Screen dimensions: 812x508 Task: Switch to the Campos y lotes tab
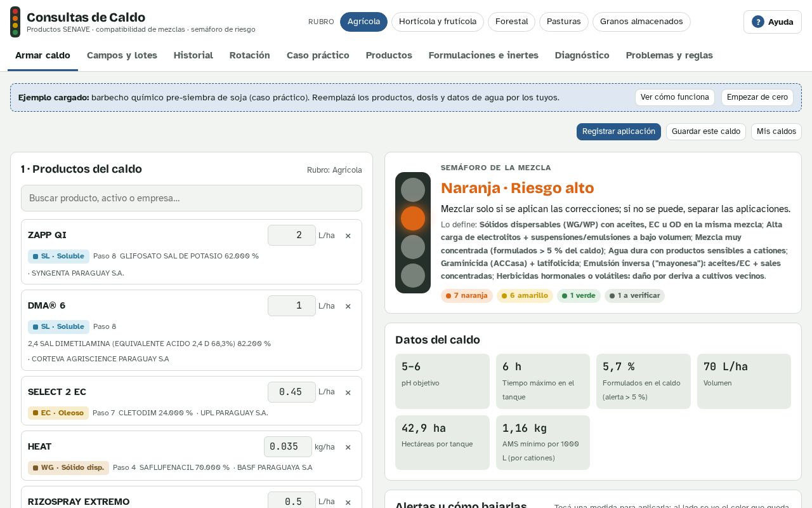pos(122,55)
